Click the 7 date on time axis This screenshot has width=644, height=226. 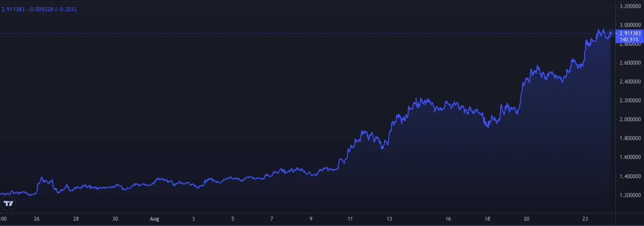point(272,219)
